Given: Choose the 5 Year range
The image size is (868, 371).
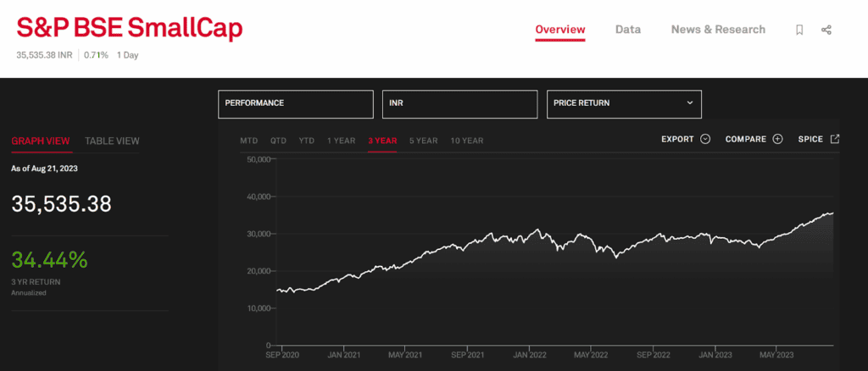Looking at the screenshot, I should click(424, 141).
